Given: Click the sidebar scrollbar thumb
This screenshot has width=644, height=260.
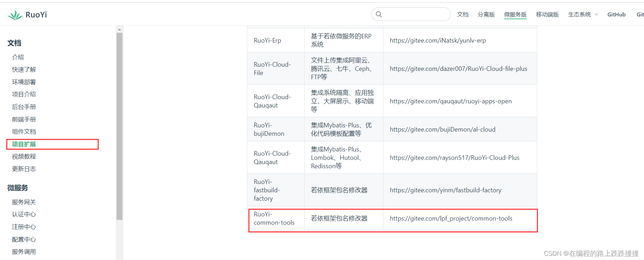Looking at the screenshot, I should pyautogui.click(x=119, y=126).
